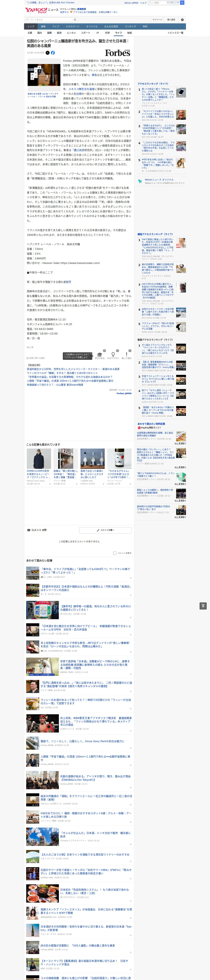Image resolution: width=210 pixels, height=980 pixels.
Task: Open related article 幸福価値って何だろう？
Action: pos(55,385)
